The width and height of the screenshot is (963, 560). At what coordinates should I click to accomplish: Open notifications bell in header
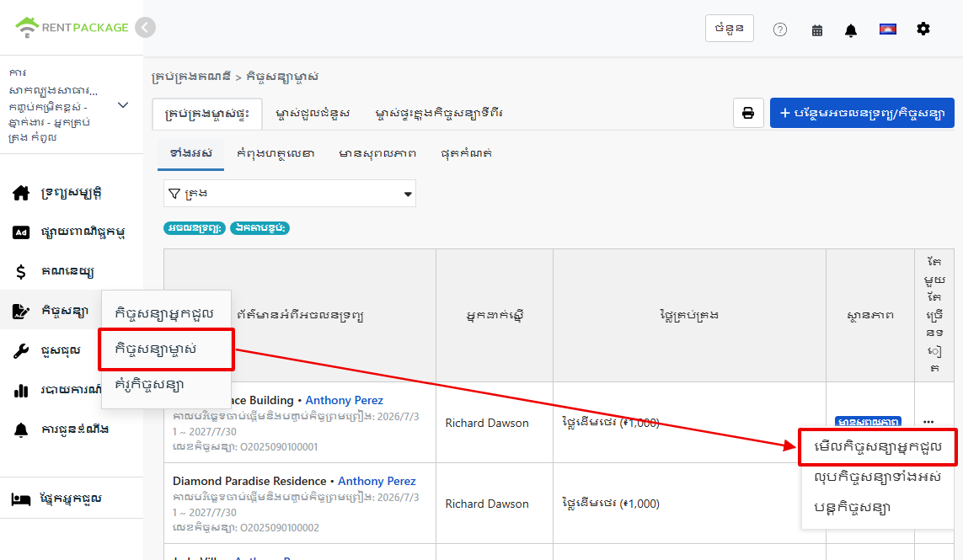851,30
